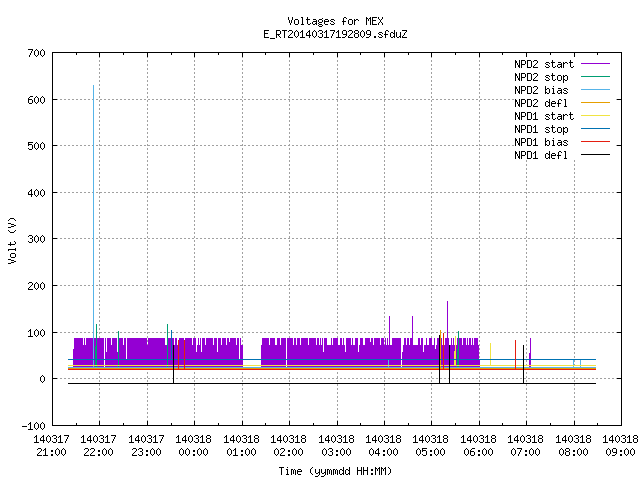Image resolution: width=640 pixels, height=480 pixels.
Task: Click the 140318 00:00 x-axis tick label
Action: 193,446
